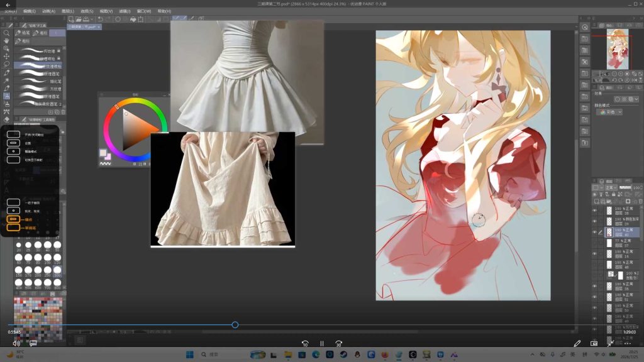Open the View (V) menu

click(106, 11)
